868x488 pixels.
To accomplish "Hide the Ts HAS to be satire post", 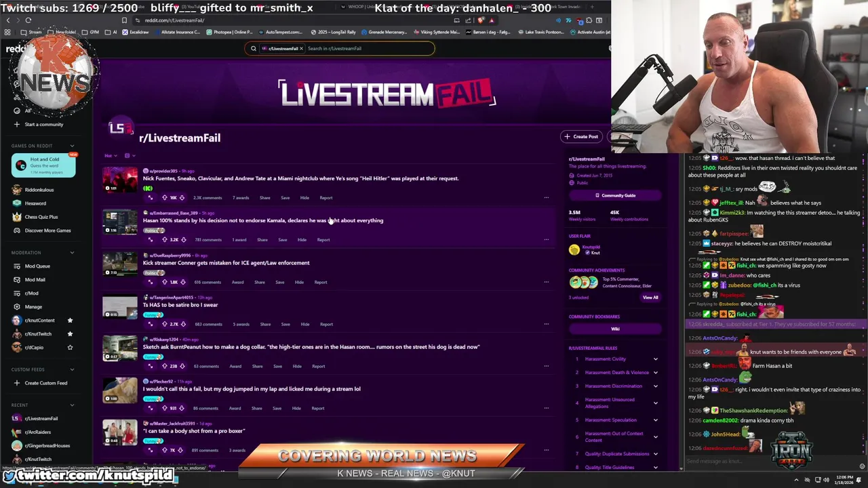I will pyautogui.click(x=304, y=324).
